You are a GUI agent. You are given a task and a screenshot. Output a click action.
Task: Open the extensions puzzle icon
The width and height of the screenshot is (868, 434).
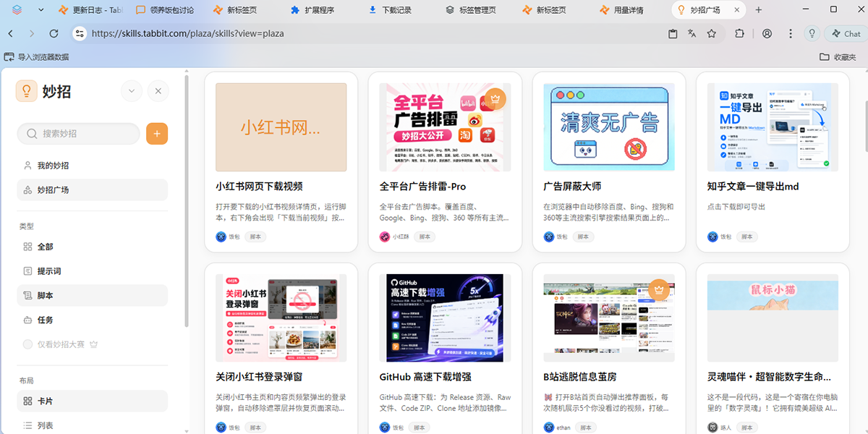point(739,33)
